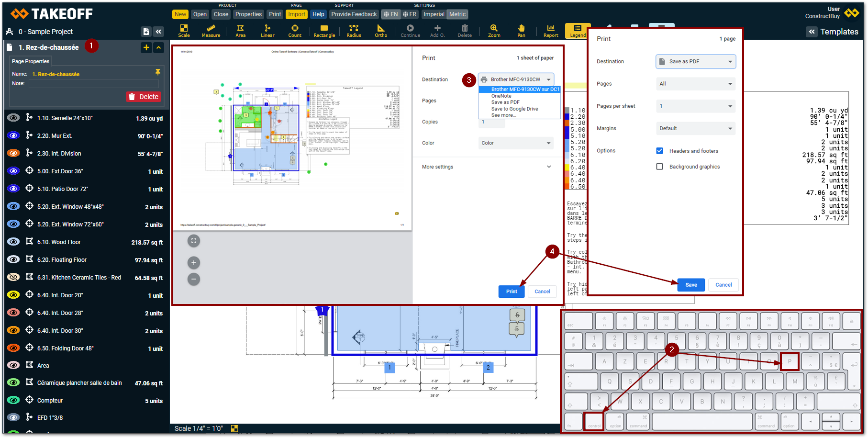Uncheck Headers and footers option
Screen dimensions: 868x438
click(660, 151)
